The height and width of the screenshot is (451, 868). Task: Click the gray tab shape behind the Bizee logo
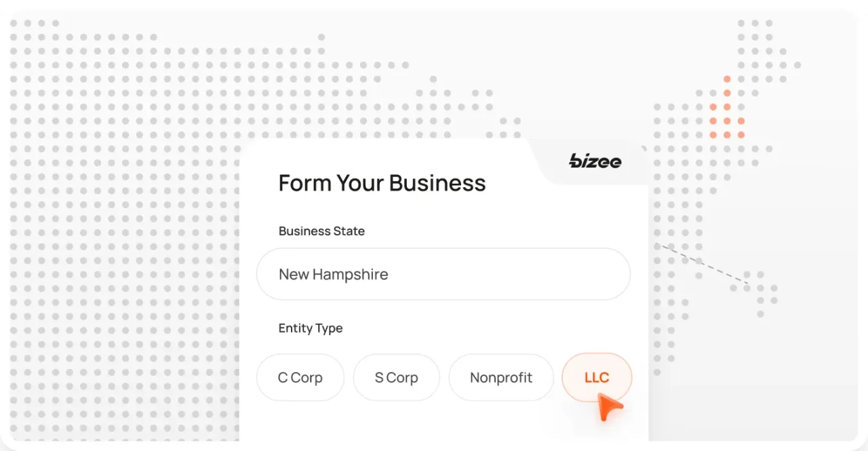(x=556, y=170)
